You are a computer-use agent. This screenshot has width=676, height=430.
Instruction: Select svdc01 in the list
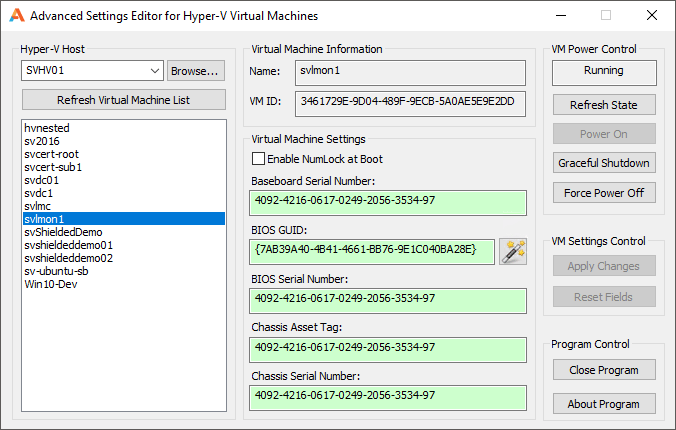pyautogui.click(x=124, y=180)
